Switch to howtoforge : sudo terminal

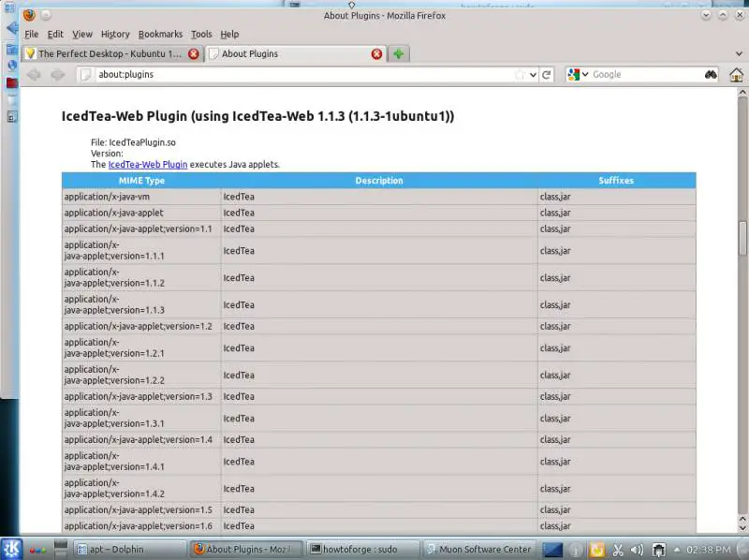(363, 550)
